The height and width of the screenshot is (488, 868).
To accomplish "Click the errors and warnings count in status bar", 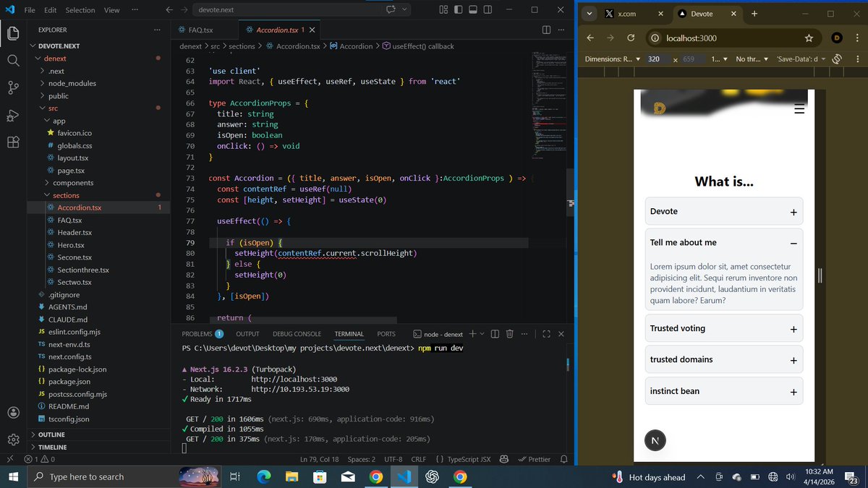I will [x=40, y=459].
